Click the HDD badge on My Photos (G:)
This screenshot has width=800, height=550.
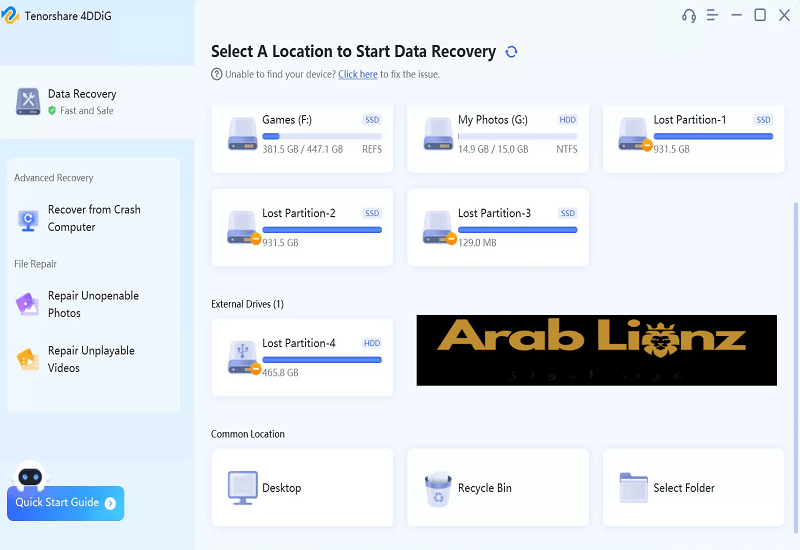[x=567, y=120]
